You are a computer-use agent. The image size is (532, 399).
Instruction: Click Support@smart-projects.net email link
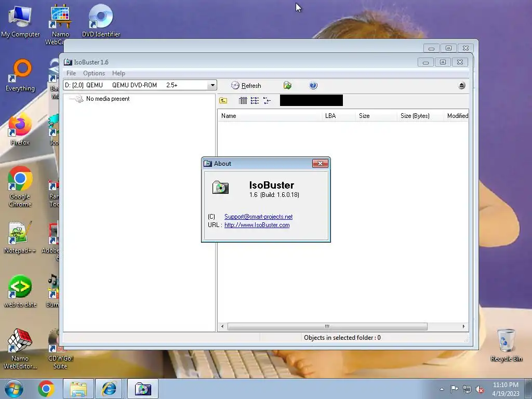(258, 217)
